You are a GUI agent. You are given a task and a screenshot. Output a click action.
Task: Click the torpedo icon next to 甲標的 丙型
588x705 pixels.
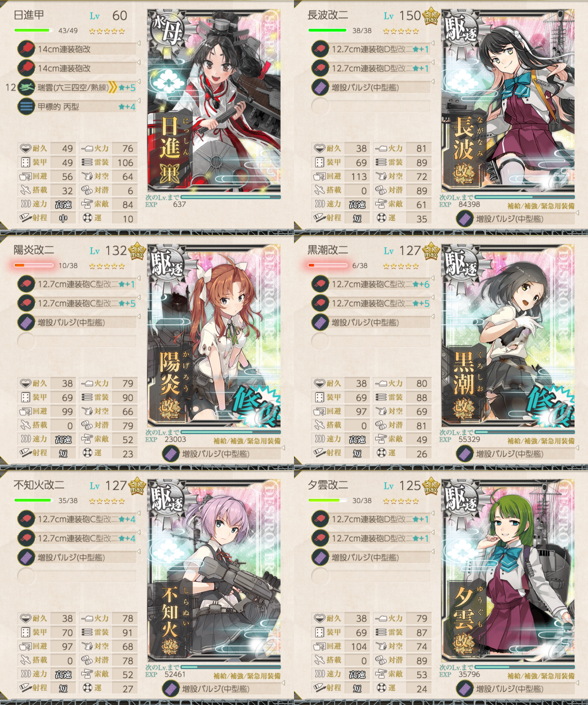26,107
